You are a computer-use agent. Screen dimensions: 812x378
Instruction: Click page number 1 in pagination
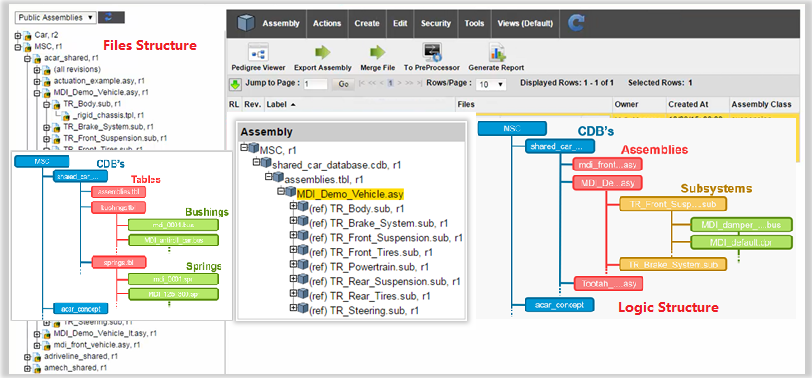(x=391, y=83)
